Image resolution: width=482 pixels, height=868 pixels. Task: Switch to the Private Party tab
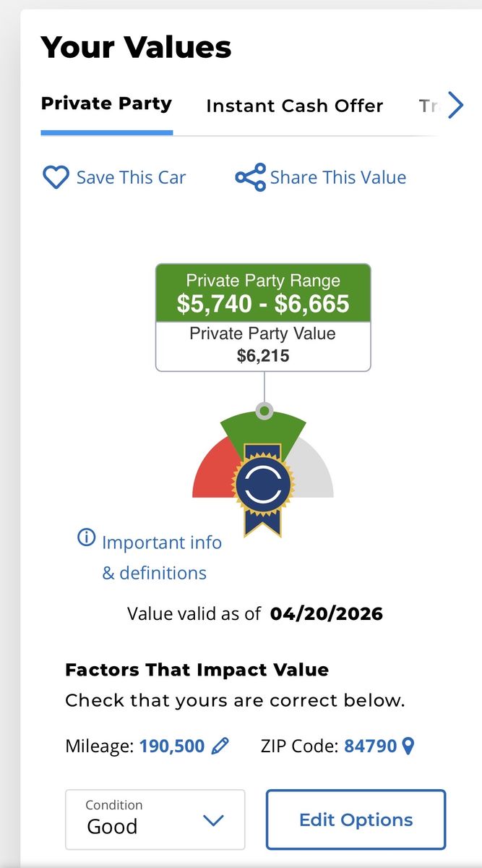click(x=106, y=103)
